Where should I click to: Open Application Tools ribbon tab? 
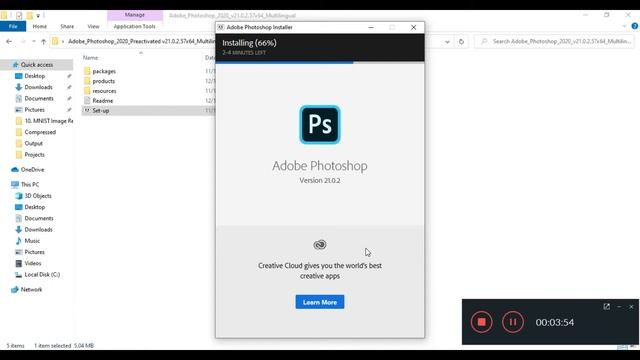(x=134, y=26)
